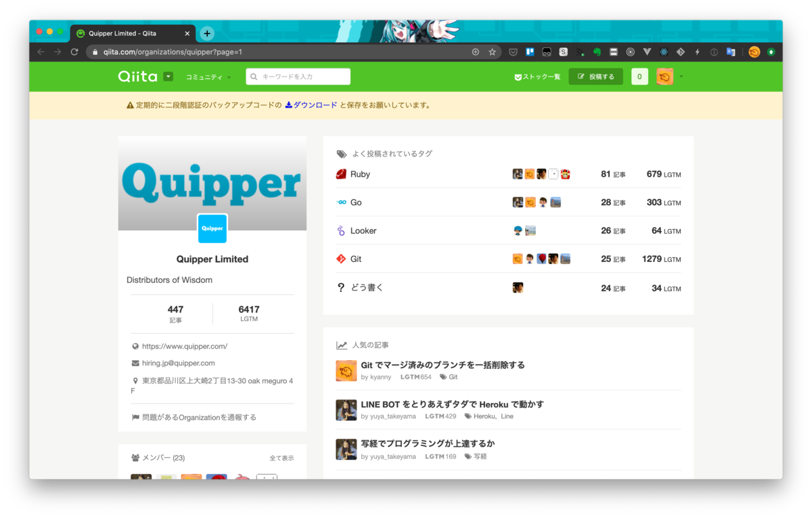Expand the コミュニティ menu

point(208,77)
